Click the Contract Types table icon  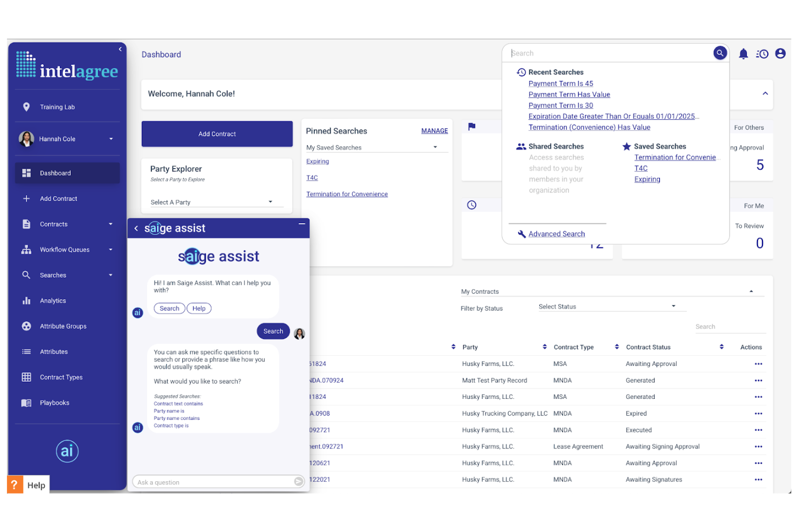pyautogui.click(x=26, y=377)
